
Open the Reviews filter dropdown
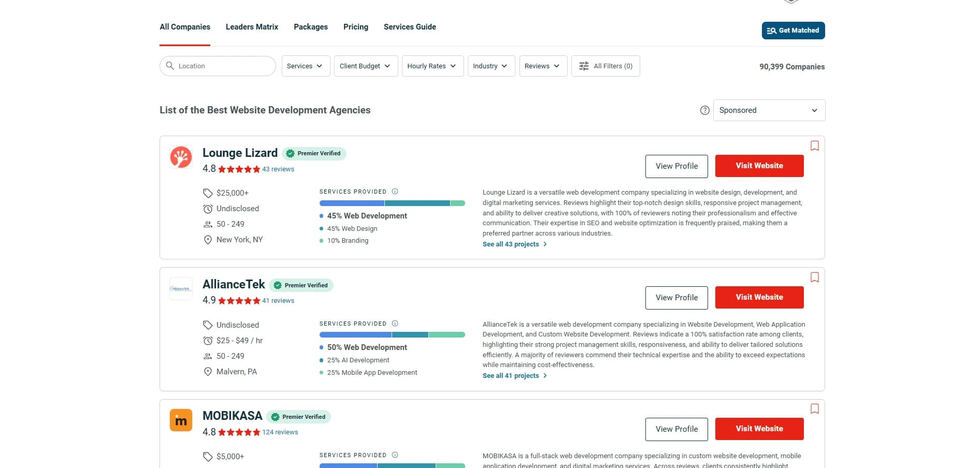543,66
